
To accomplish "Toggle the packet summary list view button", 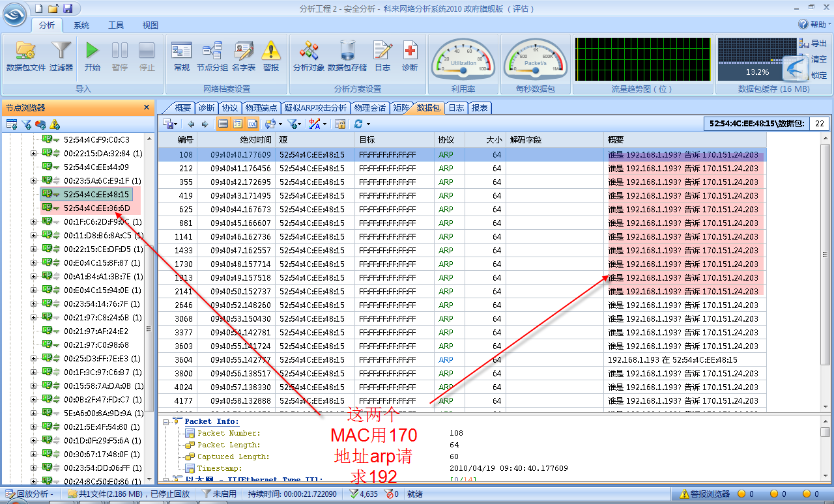I will click(222, 123).
